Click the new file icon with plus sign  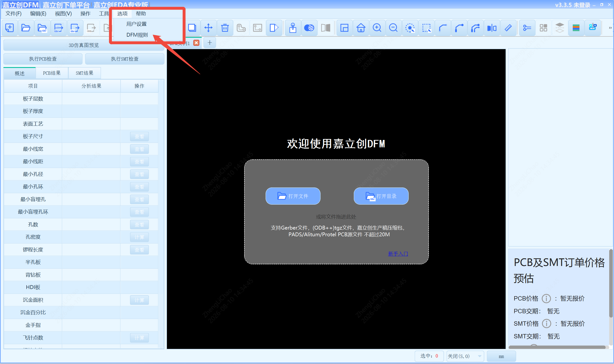(9, 28)
